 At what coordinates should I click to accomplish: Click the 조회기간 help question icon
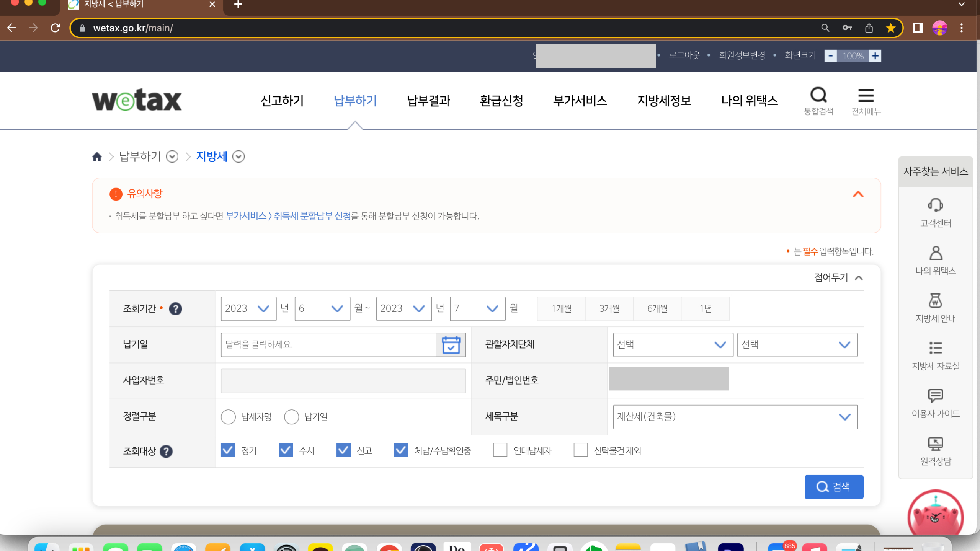(x=175, y=309)
